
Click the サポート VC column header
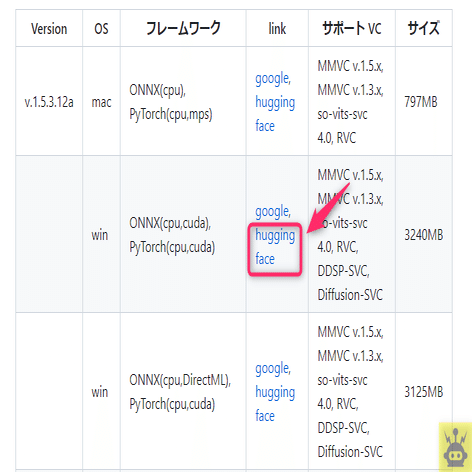pos(352,28)
